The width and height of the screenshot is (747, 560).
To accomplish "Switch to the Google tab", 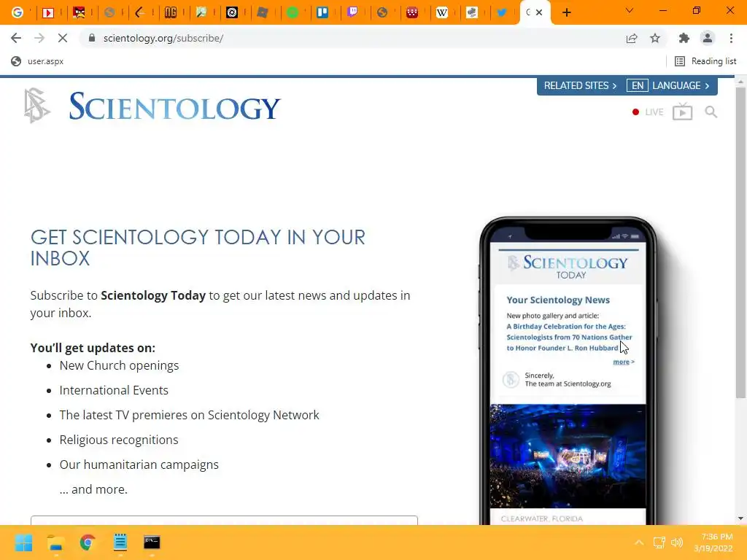I will [18, 12].
